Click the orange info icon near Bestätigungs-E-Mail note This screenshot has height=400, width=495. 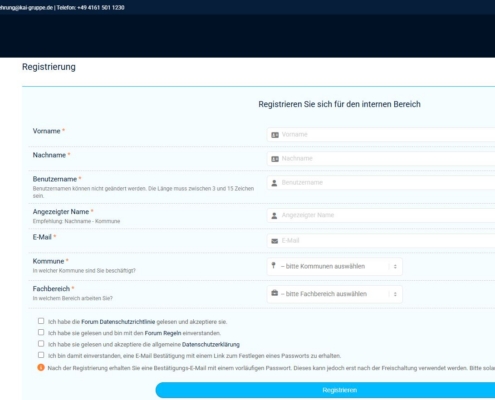click(41, 368)
